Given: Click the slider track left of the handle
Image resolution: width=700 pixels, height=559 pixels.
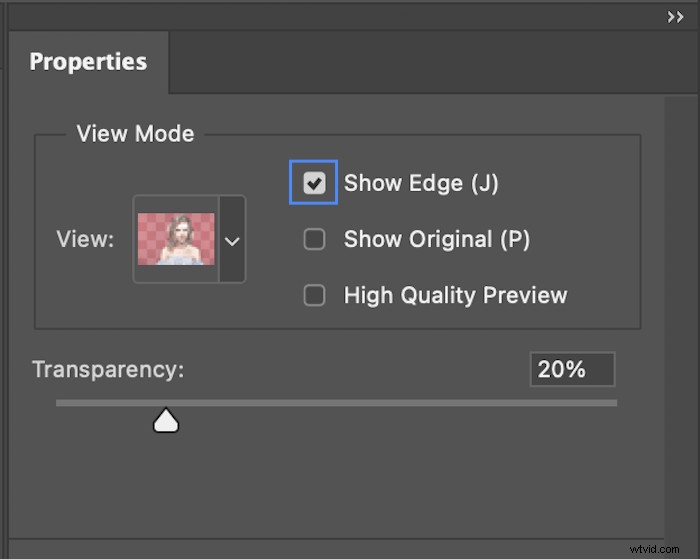Looking at the screenshot, I should click(100, 403).
